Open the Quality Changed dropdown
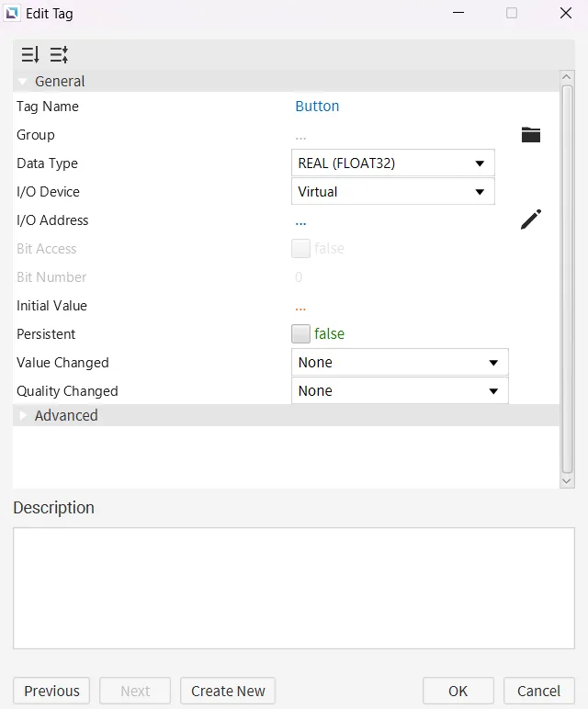This screenshot has height=709, width=588. click(399, 391)
